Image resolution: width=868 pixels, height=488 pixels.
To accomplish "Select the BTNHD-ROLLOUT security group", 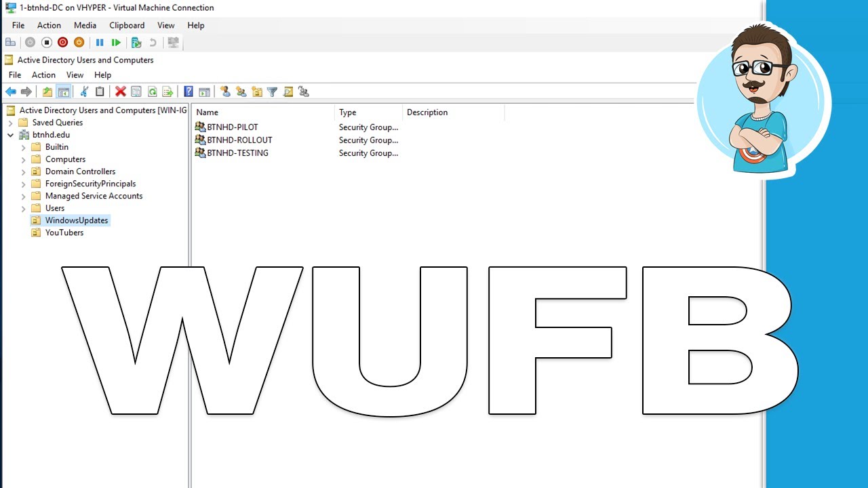I will [x=233, y=140].
